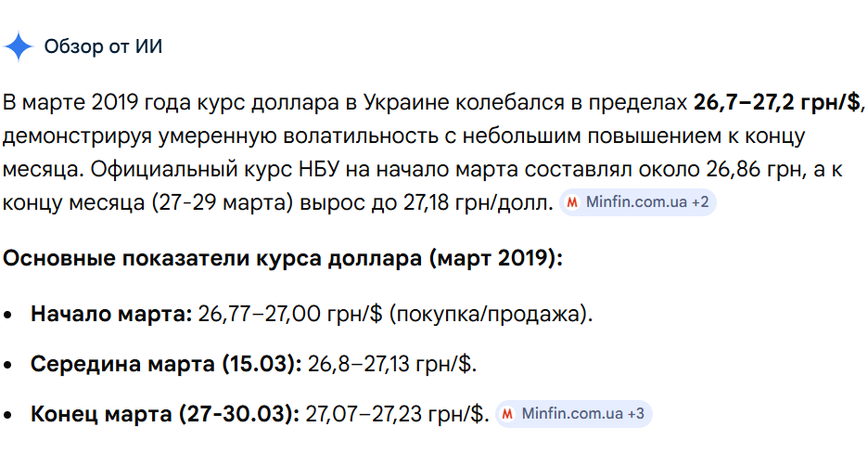
Task: Click the (покупка/продажа) text
Action: coord(490,314)
